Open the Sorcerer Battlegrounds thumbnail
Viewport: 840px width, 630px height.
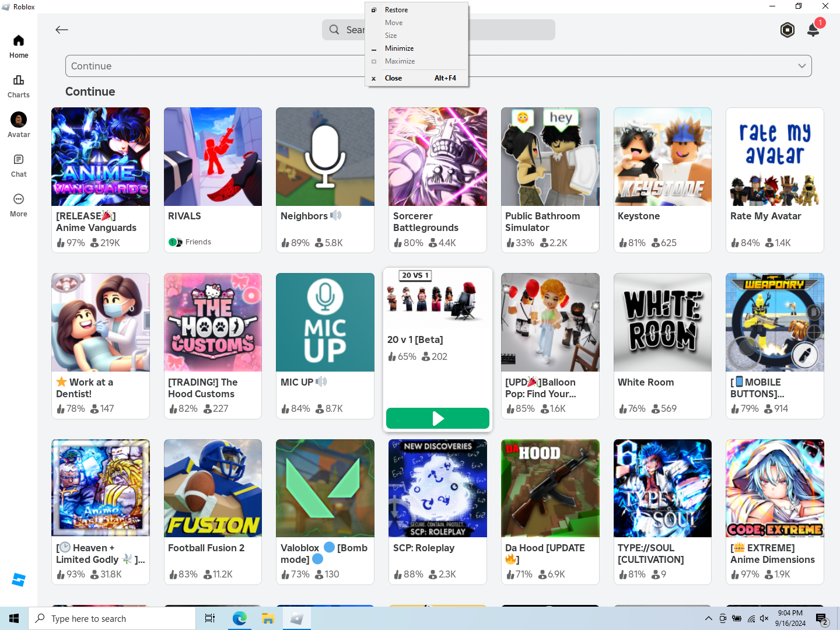point(437,156)
